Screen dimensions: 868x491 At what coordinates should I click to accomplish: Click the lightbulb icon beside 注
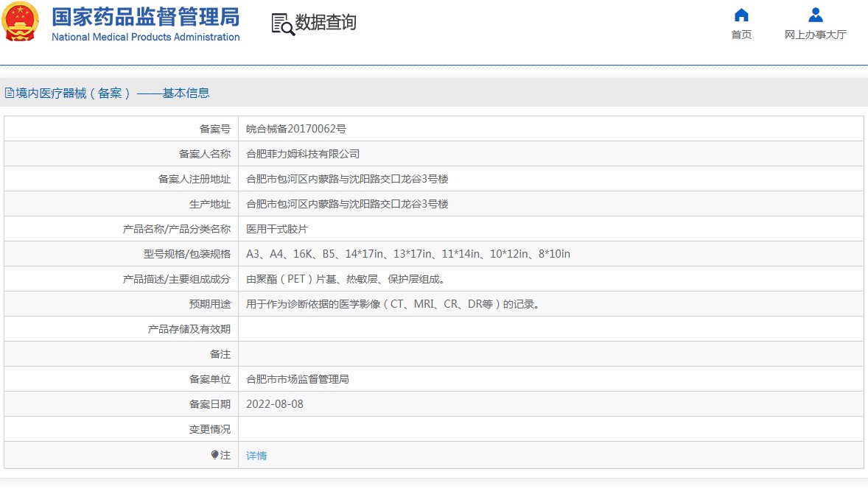click(214, 454)
